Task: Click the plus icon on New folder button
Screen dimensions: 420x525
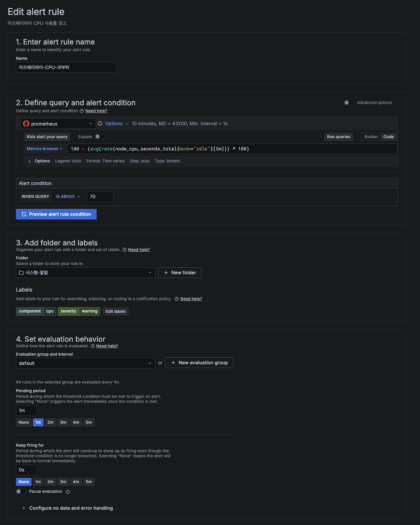Action: pos(166,273)
